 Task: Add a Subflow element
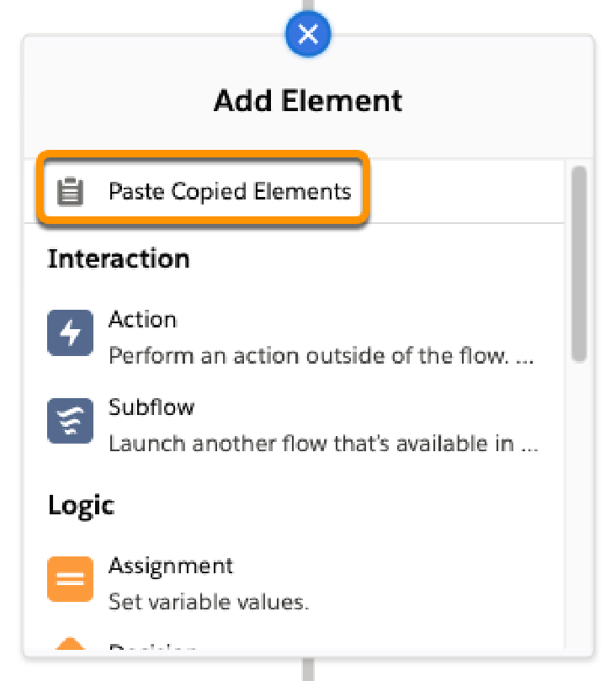pos(151,407)
